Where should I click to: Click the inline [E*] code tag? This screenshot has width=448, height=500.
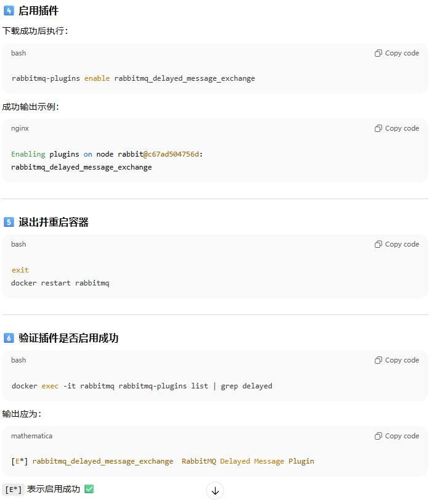14,490
